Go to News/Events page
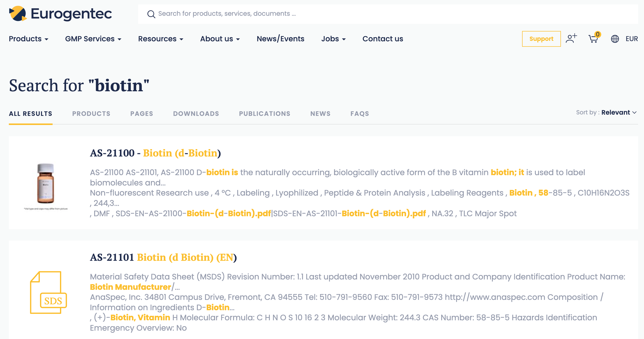Image resolution: width=644 pixels, height=339 pixels. click(280, 39)
